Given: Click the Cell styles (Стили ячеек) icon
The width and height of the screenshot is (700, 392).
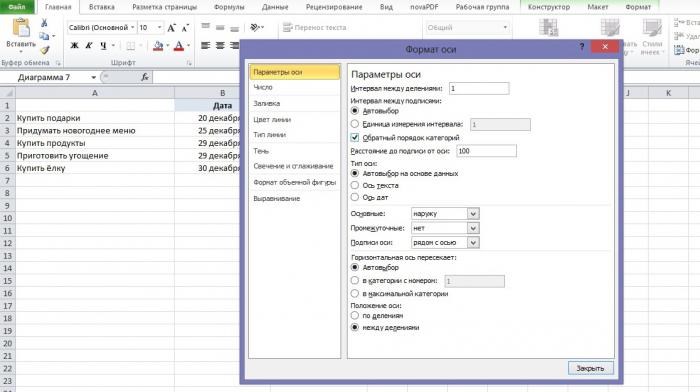Looking at the screenshot, I should (652, 28).
